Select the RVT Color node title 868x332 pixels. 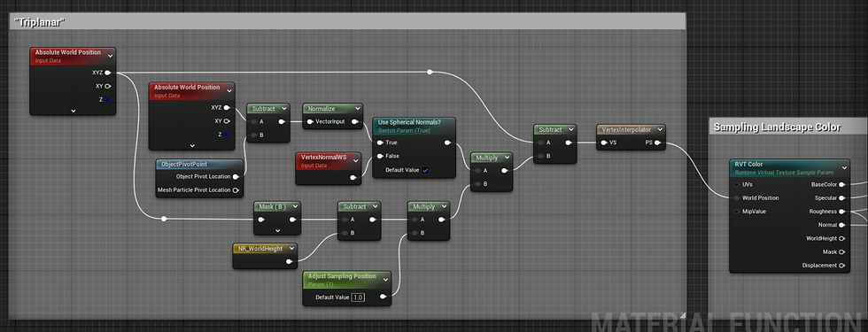(748, 165)
